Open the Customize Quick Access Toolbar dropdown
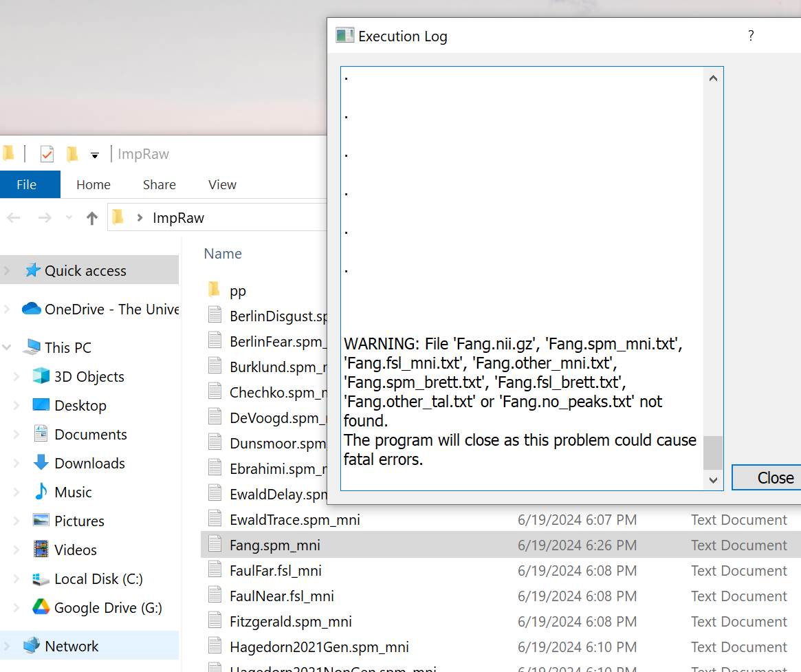The height and width of the screenshot is (672, 801). click(x=95, y=155)
